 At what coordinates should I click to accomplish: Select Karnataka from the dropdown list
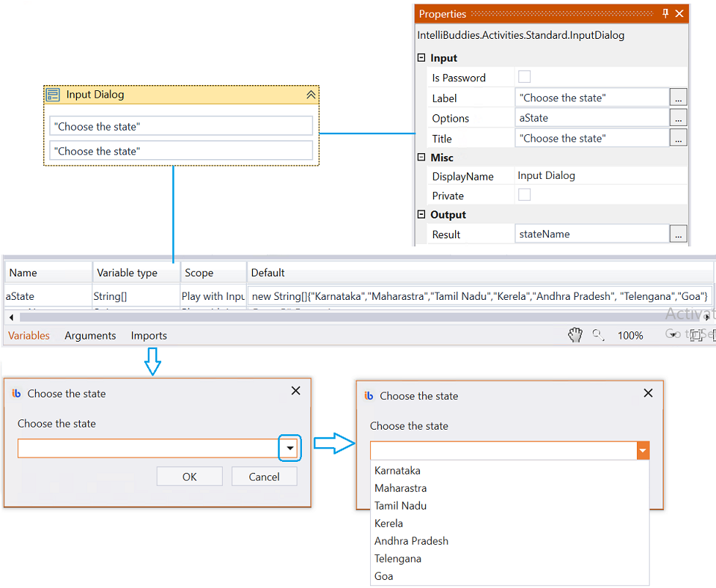(397, 470)
